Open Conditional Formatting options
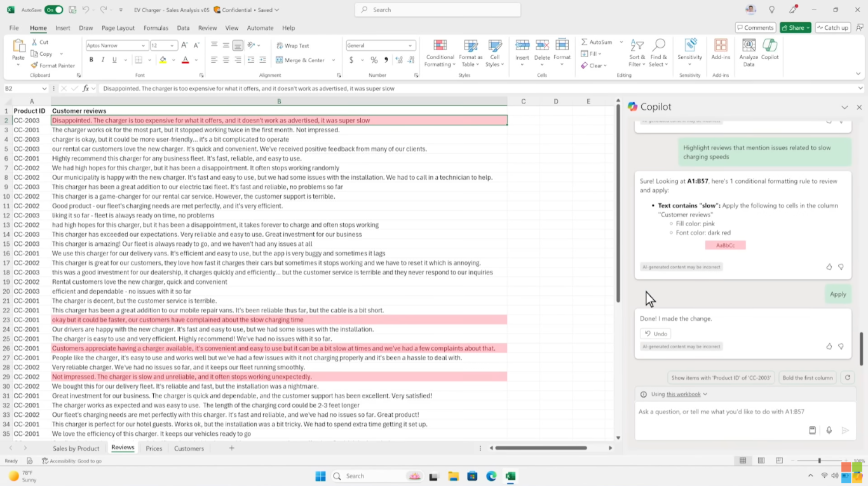This screenshot has width=868, height=486. 439,53
